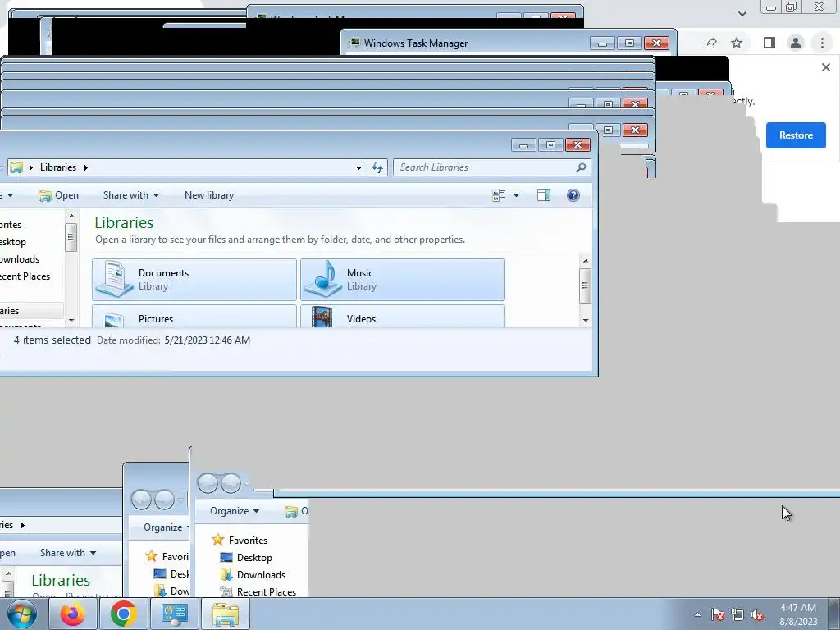Share this page via Chrome share icon

tap(710, 43)
